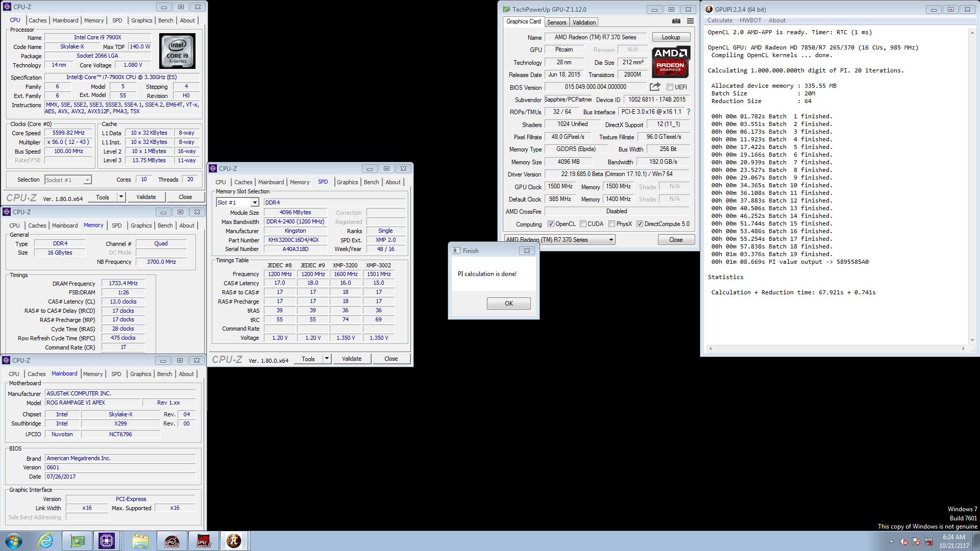Image resolution: width=980 pixels, height=551 pixels.
Task: Switch to Validation tab in GPU-Z
Action: click(584, 22)
